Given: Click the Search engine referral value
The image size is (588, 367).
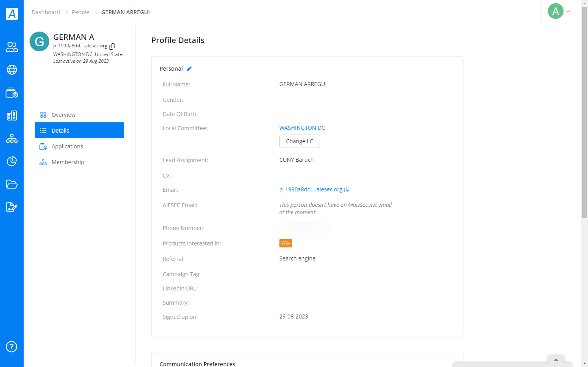Looking at the screenshot, I should (298, 258).
